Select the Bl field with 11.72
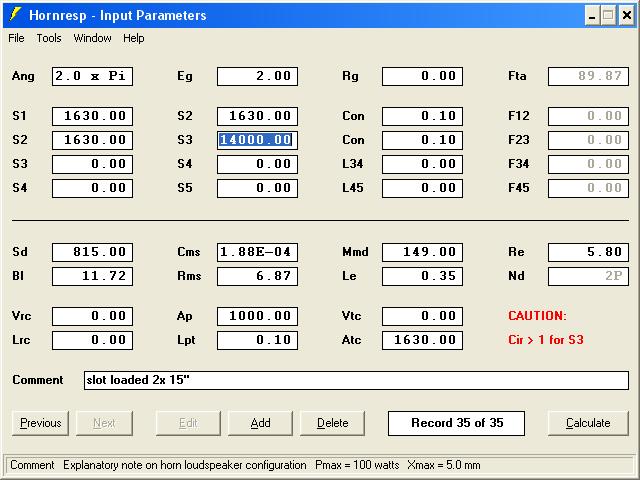Image resolution: width=640 pixels, height=480 pixels. point(92,276)
